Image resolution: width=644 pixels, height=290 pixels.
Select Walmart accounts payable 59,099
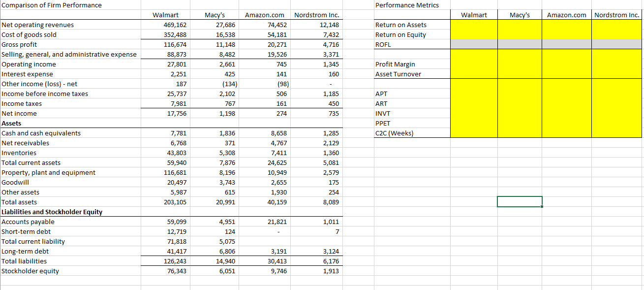point(177,222)
